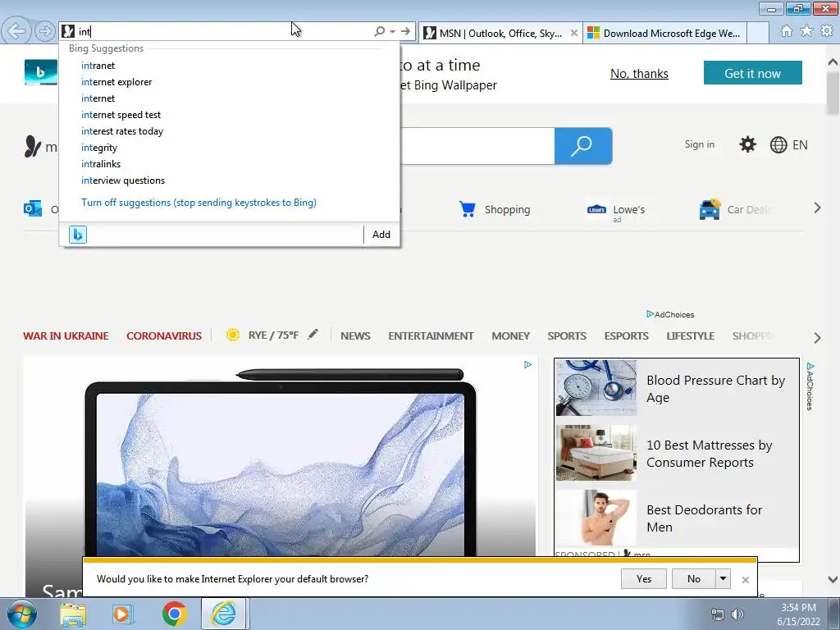Viewport: 840px width, 630px height.
Task: Click the Bing search provider icon
Action: pos(78,234)
